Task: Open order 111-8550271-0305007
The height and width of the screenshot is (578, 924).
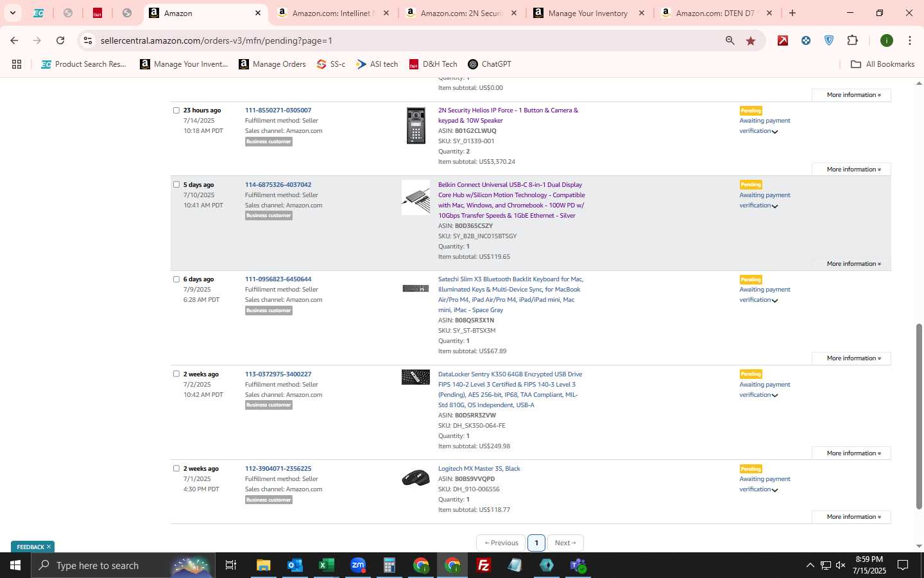Action: [x=278, y=110]
